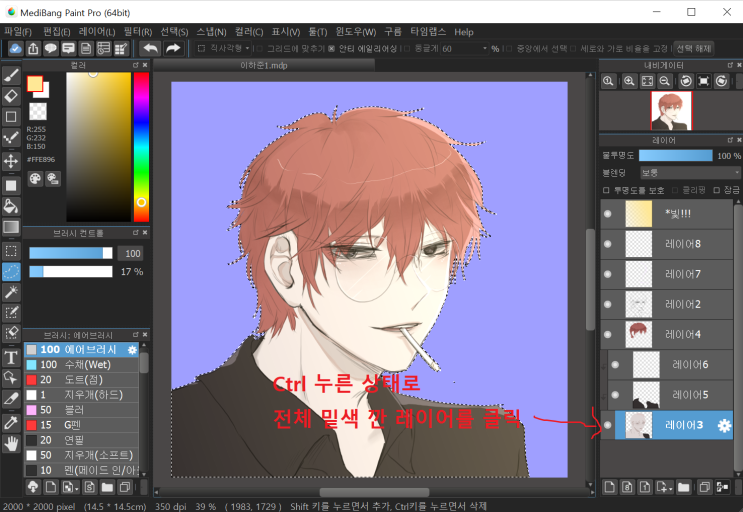
Task: Click the hue spectrum bar
Action: coord(141,147)
